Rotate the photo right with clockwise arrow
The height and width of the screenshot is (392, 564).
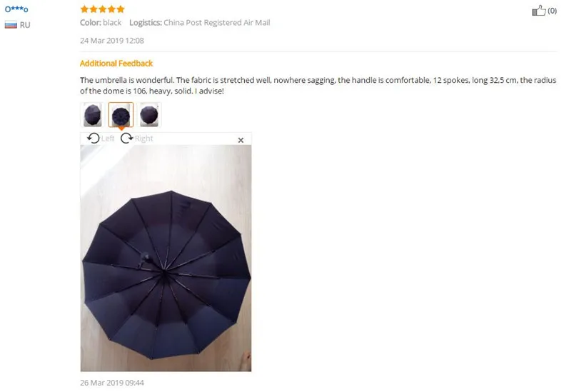click(x=126, y=138)
